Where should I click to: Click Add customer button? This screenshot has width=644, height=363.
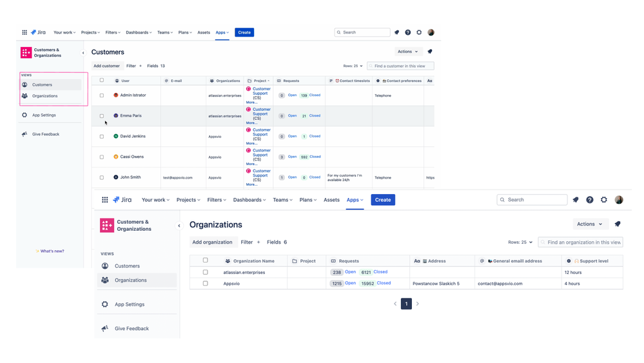106,66
